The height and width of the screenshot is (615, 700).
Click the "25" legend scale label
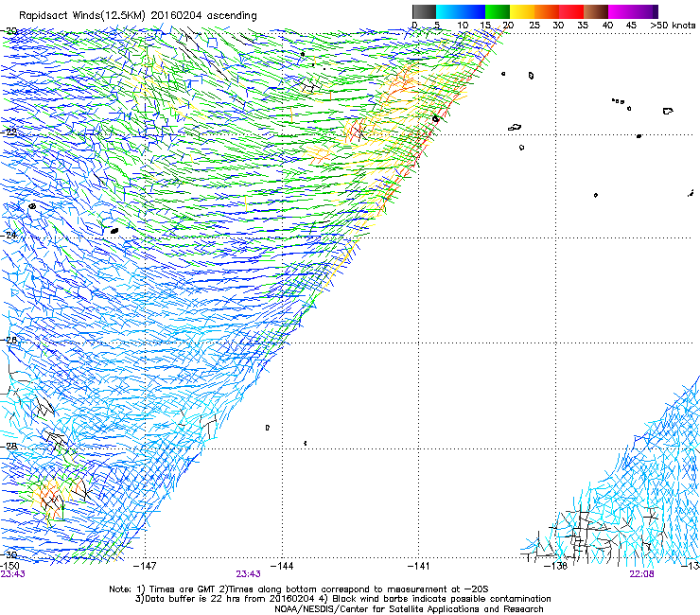534,26
